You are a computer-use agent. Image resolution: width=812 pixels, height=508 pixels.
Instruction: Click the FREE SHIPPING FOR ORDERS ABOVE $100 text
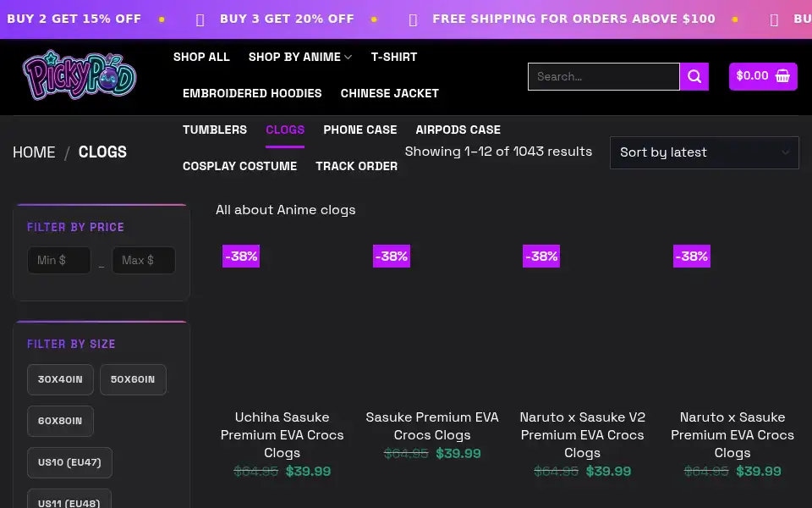coord(573,19)
